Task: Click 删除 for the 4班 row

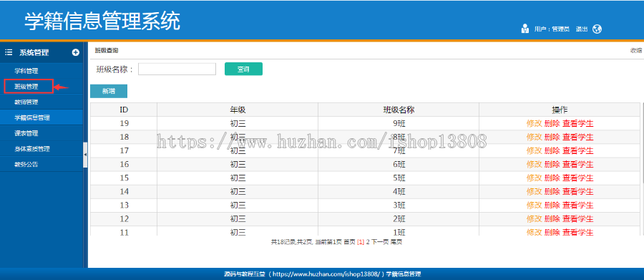Action: click(x=552, y=192)
